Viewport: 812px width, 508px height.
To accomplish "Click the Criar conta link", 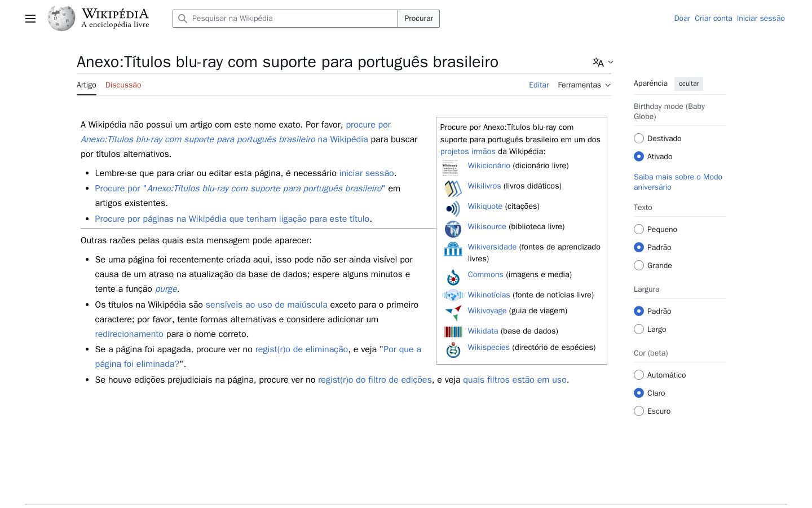I will [x=713, y=19].
